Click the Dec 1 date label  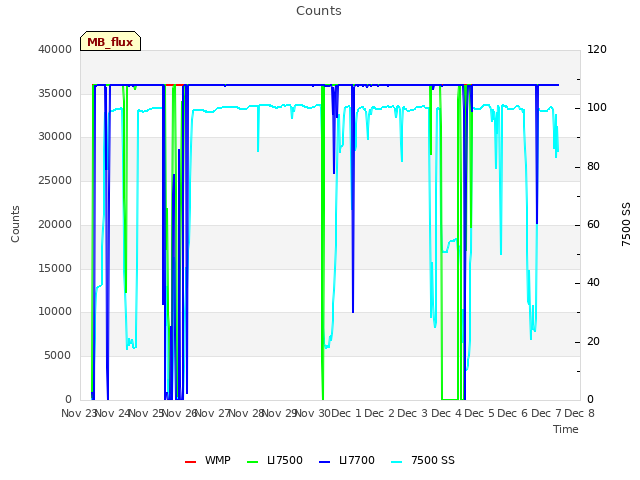(x=347, y=413)
